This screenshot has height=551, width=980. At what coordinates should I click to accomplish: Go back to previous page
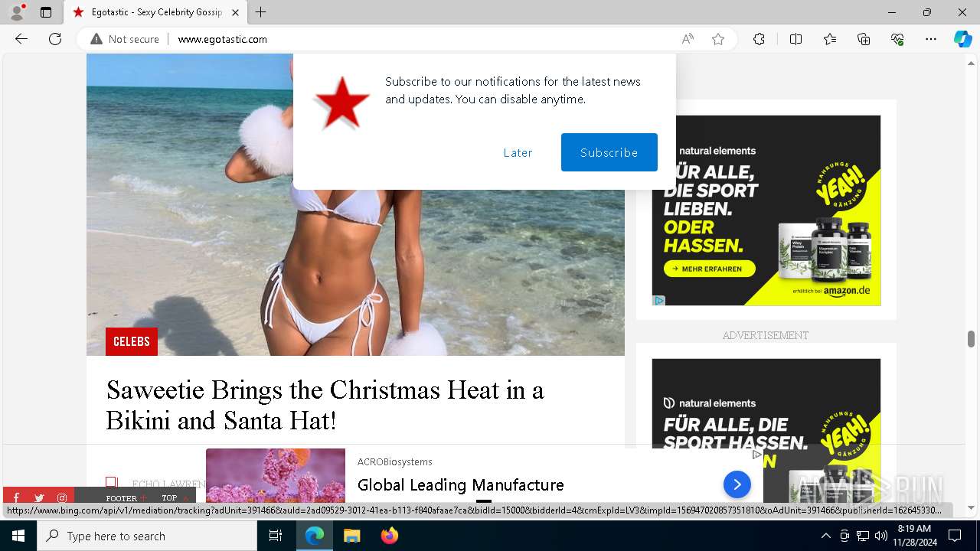click(x=21, y=39)
